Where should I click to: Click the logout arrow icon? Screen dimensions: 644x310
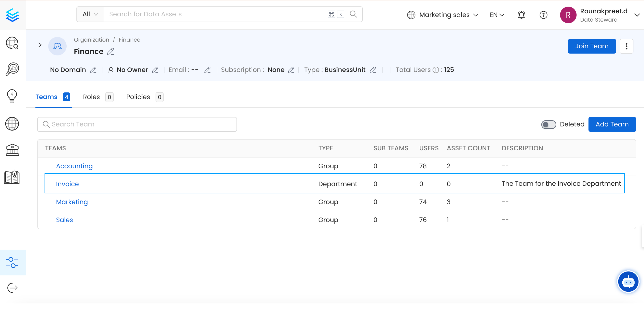pyautogui.click(x=12, y=288)
